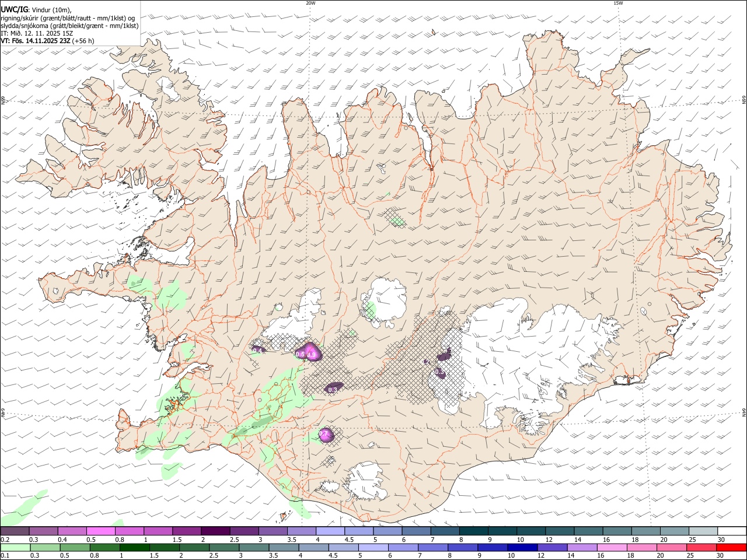Click the 'rigning/skúrir (grænt/blátt/rautt - mm/1klst) og' line
Image resolution: width=747 pixels, height=560 pixels.
pos(68,18)
